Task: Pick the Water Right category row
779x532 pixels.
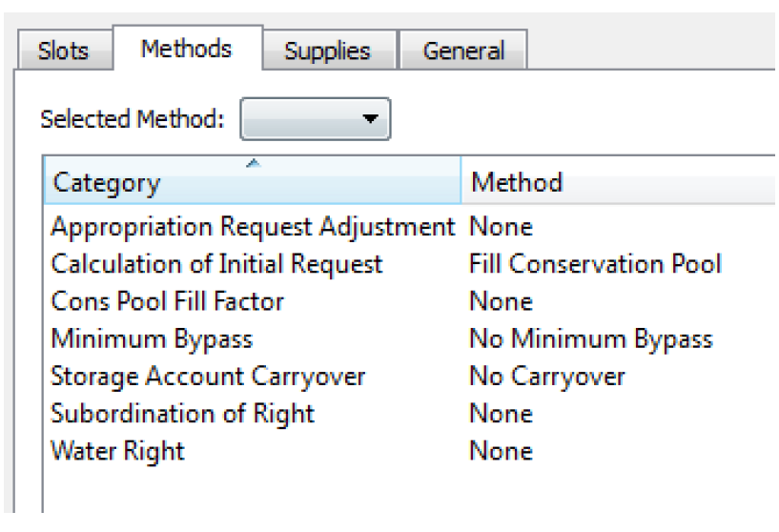Action: coord(117,451)
